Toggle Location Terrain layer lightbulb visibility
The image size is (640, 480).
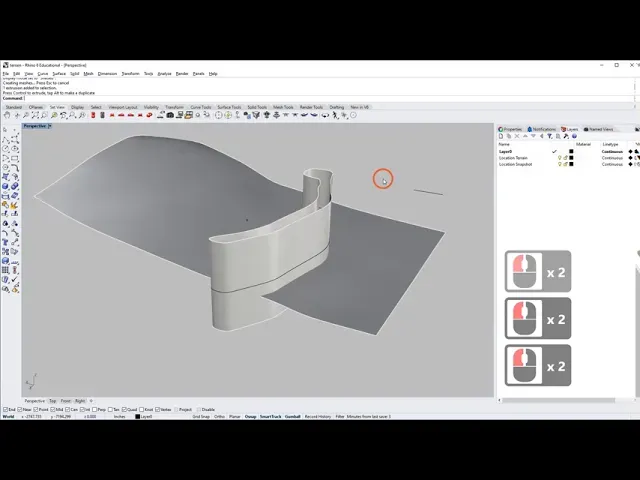pyautogui.click(x=560, y=158)
